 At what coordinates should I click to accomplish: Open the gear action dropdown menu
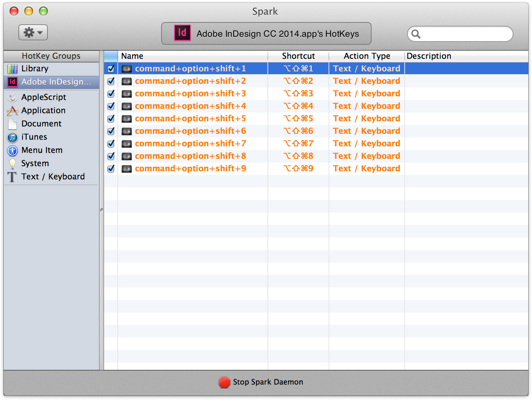33,33
